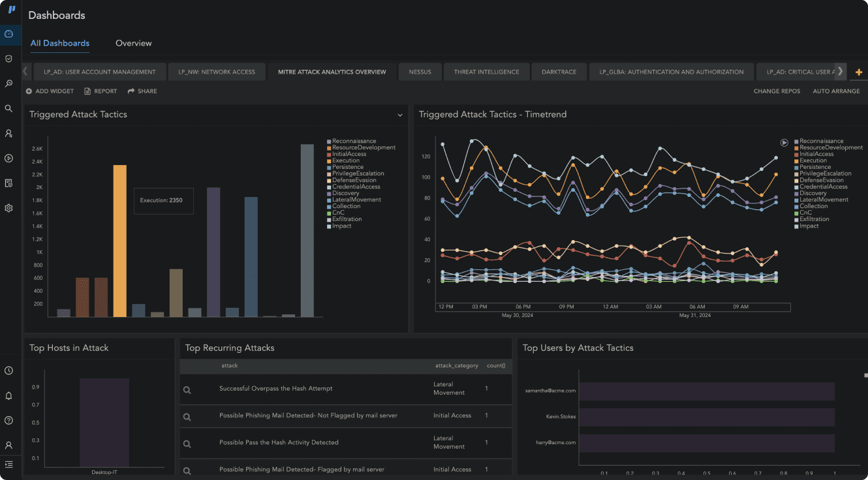This screenshot has height=480, width=868.
Task: Open the settings gear in left sidebar
Action: coord(9,208)
